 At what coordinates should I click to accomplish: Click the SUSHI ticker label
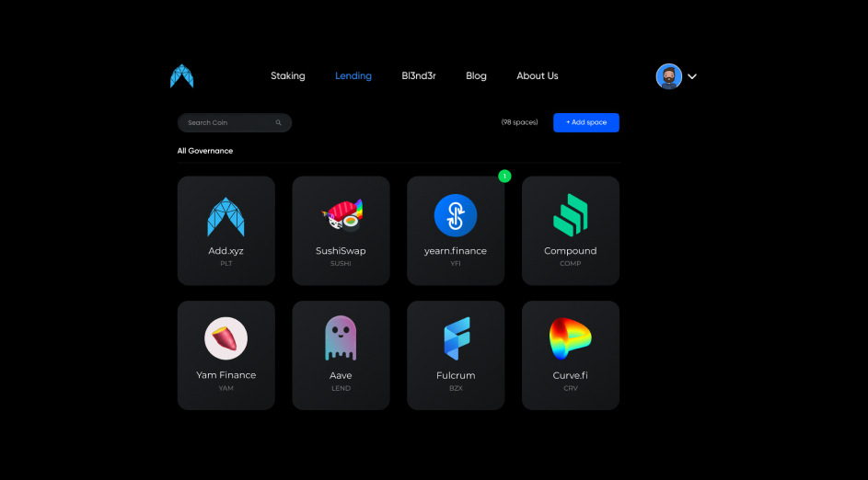(341, 264)
